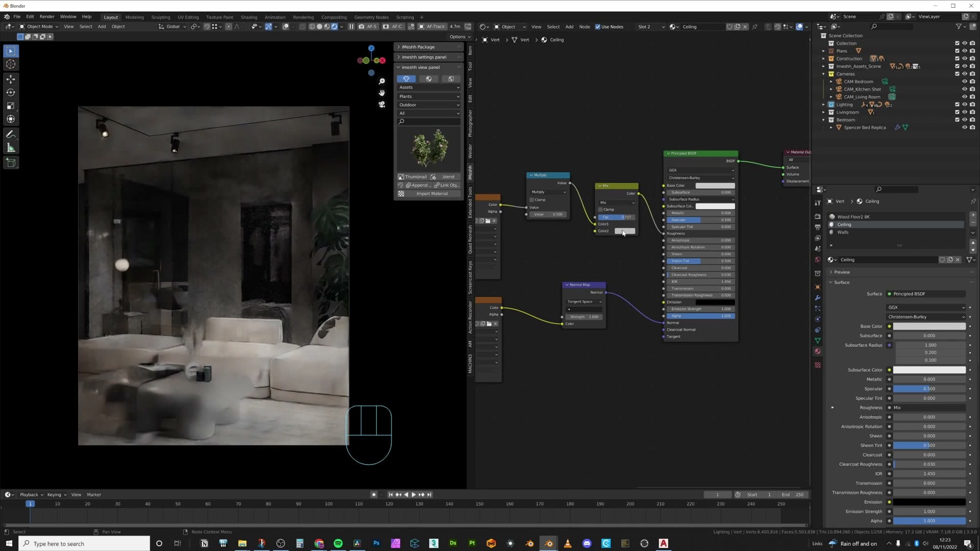Screen dimensions: 980x551
Task: Pick the Measure ruler tool
Action: pyautogui.click(x=11, y=147)
